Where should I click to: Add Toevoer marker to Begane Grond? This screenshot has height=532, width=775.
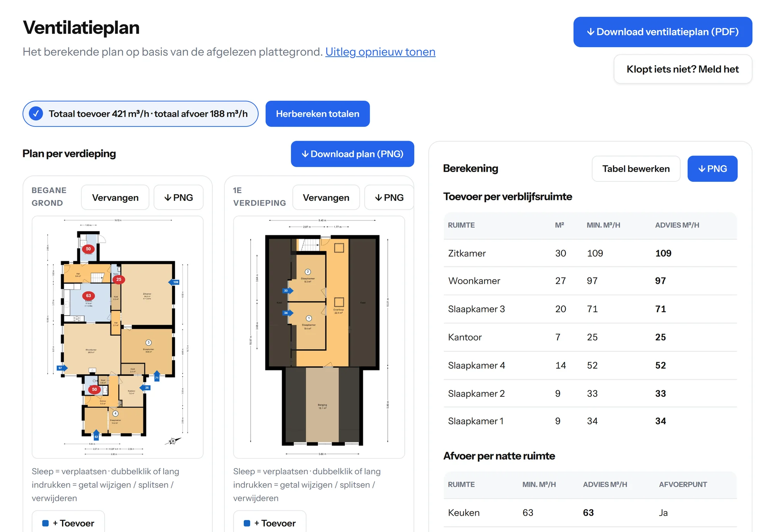(68, 523)
